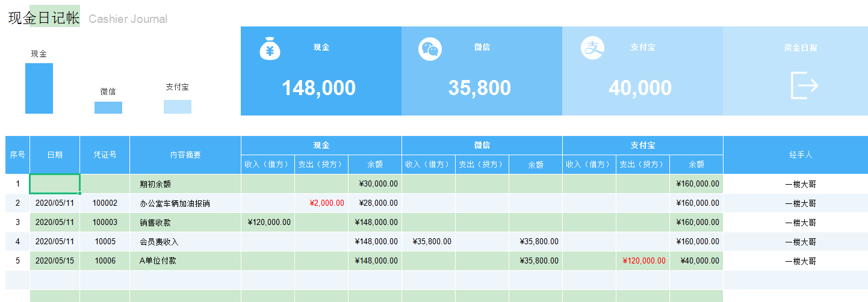This screenshot has height=302, width=868.
Task: Click the light blue 支付宝 chart bar
Action: (x=178, y=106)
